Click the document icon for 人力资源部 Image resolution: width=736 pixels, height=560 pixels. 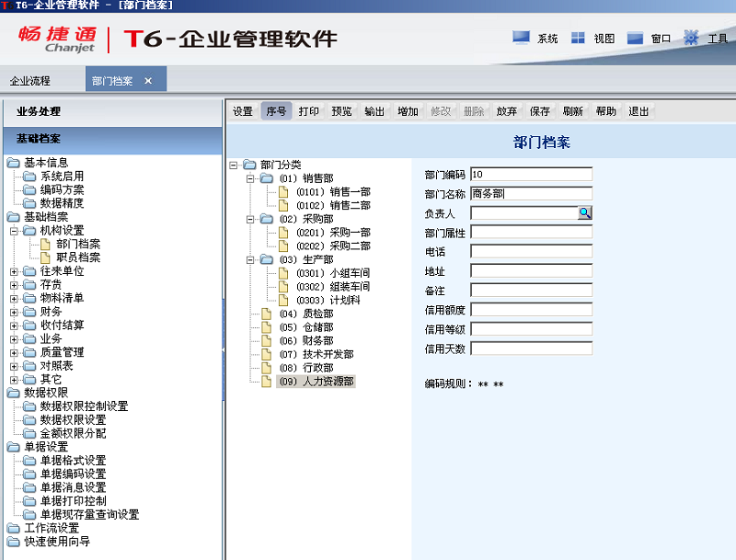pyautogui.click(x=267, y=382)
